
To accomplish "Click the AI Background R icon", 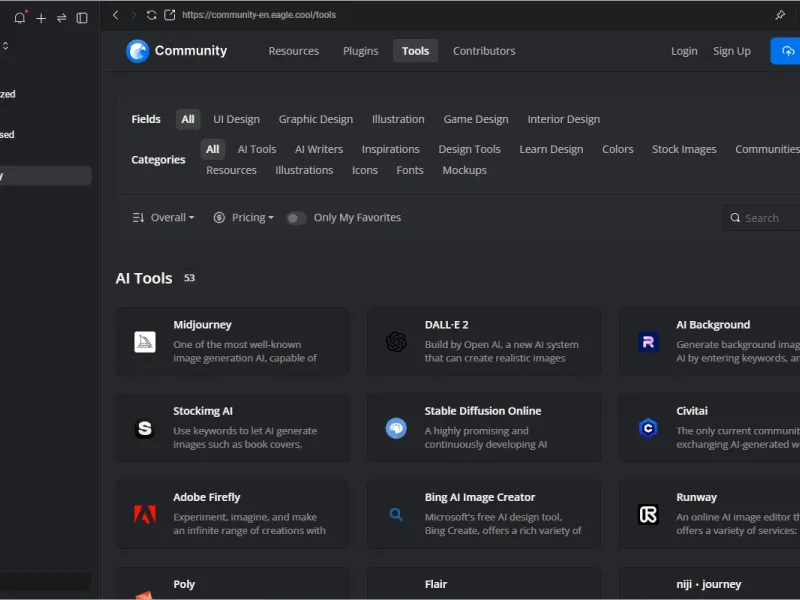I will pos(648,342).
